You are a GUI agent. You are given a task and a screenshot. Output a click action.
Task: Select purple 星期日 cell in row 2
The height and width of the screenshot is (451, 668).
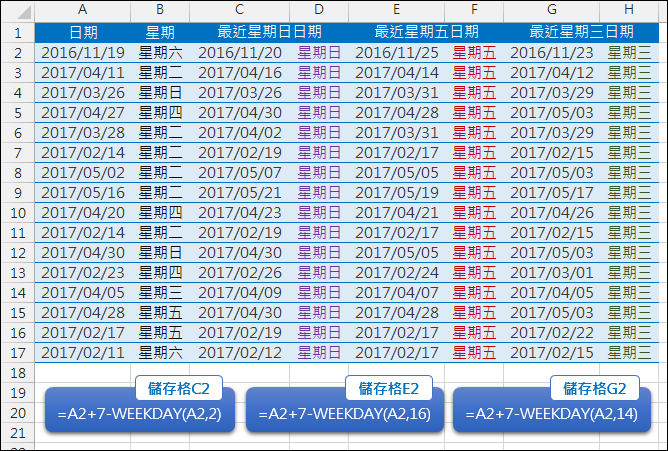[x=319, y=53]
